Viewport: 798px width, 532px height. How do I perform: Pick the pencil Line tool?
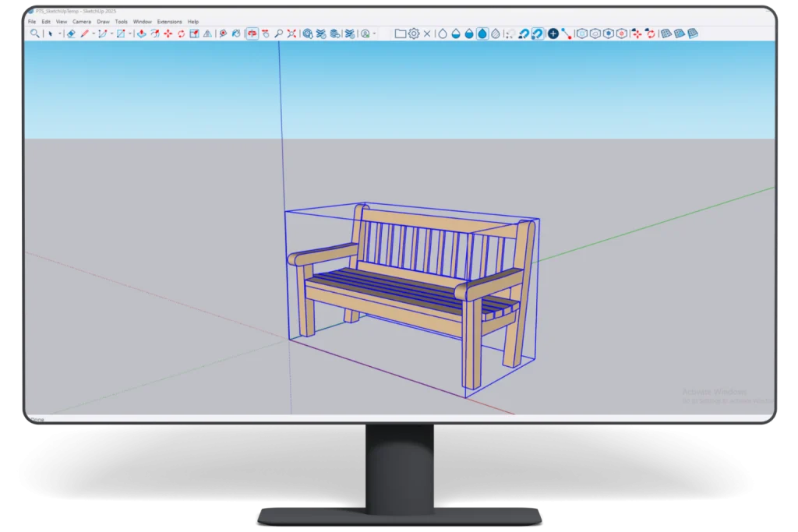85,33
